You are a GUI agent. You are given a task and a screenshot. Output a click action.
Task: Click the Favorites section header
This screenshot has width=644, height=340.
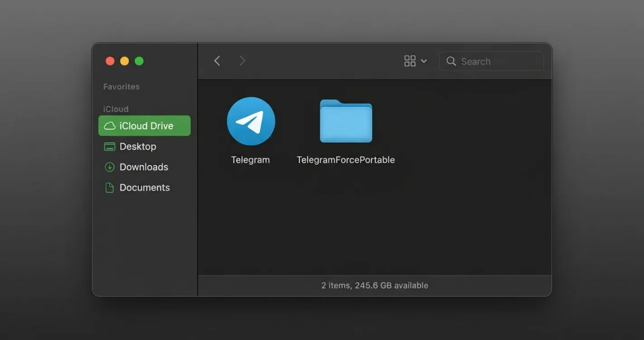tap(121, 87)
